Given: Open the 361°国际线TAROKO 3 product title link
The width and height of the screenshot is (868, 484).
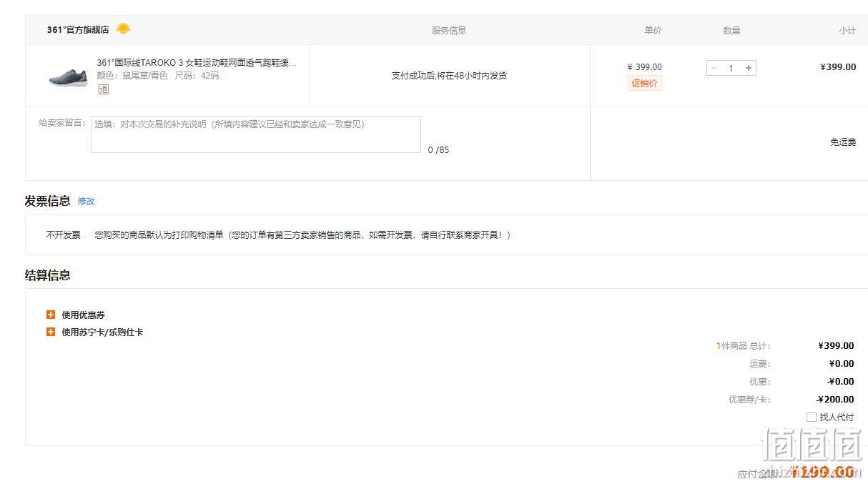Looking at the screenshot, I should click(x=197, y=63).
